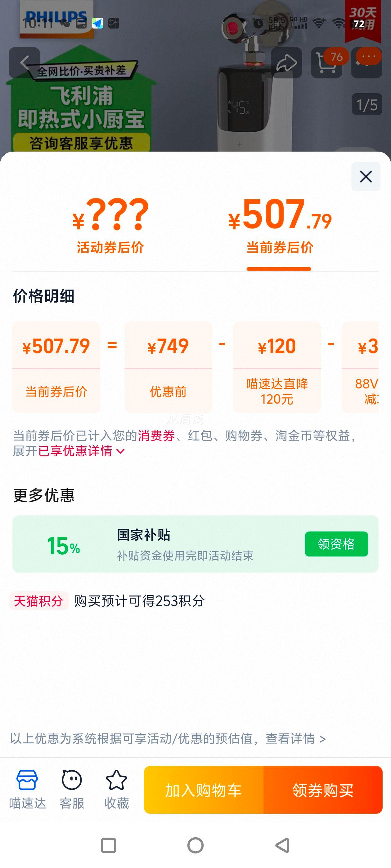Screen dimensions: 391x868
Task: Tap 领券购买 button
Action: (x=323, y=790)
